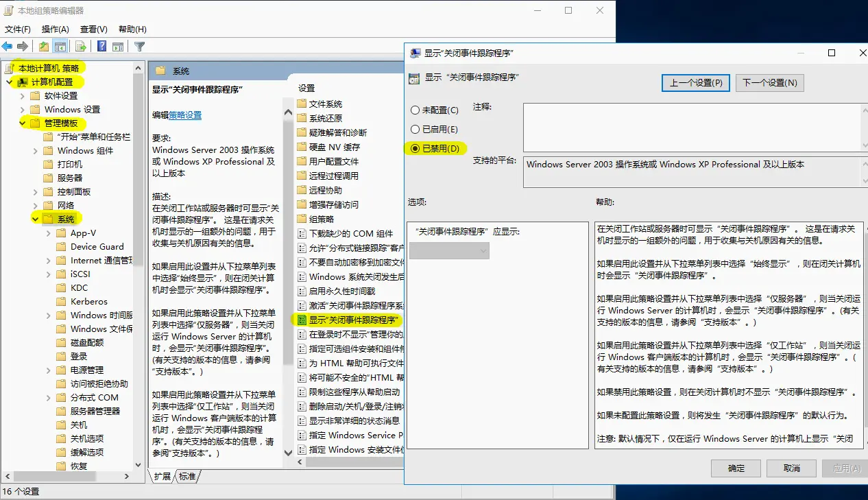The width and height of the screenshot is (868, 500).
Task: Open the 查看(V) menu
Action: tap(93, 29)
